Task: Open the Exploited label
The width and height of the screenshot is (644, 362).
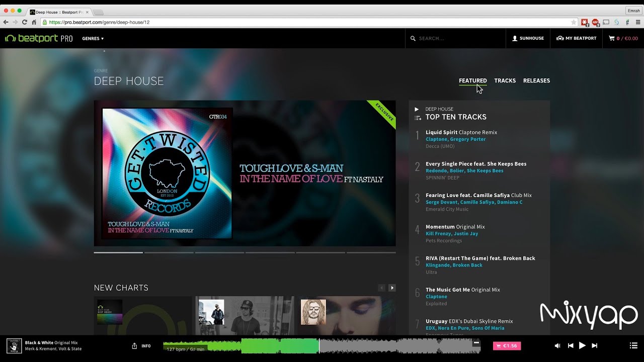Action: (x=436, y=304)
